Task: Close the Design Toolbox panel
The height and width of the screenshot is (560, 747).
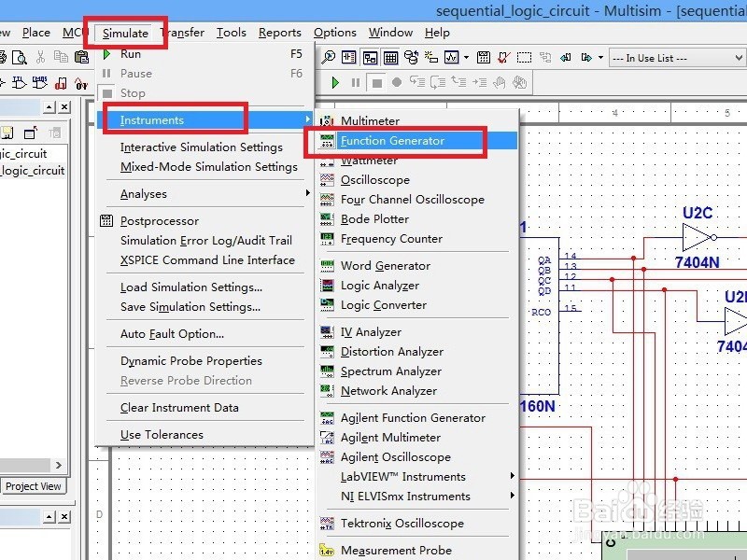Action: pos(64,107)
